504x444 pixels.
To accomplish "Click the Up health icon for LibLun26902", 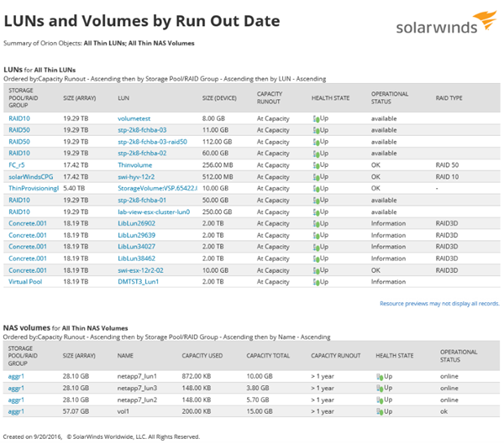I will pyautogui.click(x=316, y=224).
